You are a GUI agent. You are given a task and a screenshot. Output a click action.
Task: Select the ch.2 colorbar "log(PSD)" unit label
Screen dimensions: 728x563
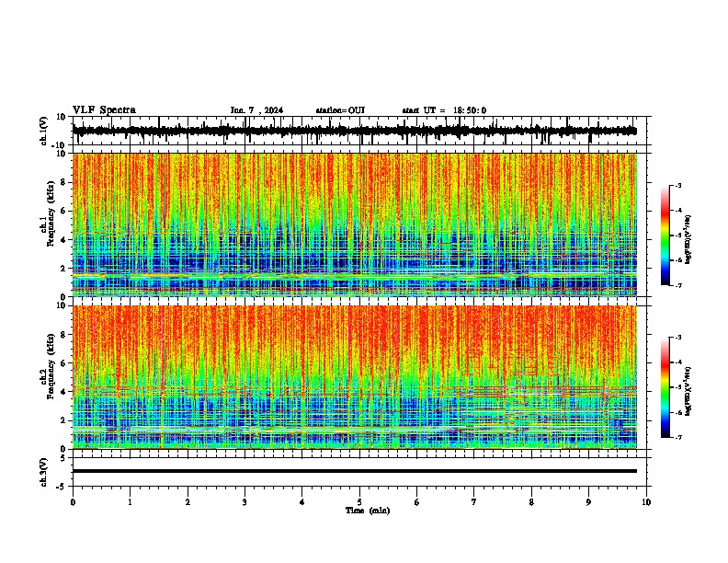click(688, 391)
